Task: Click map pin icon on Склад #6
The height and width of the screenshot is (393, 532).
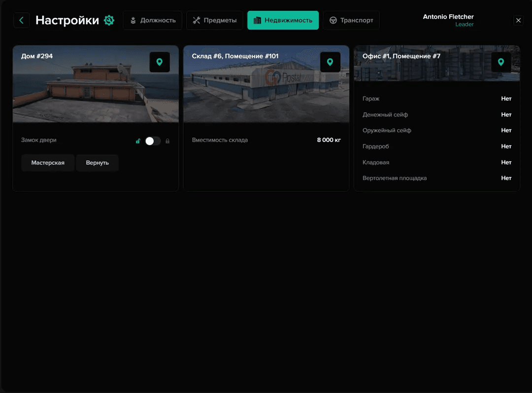Action: pos(330,62)
